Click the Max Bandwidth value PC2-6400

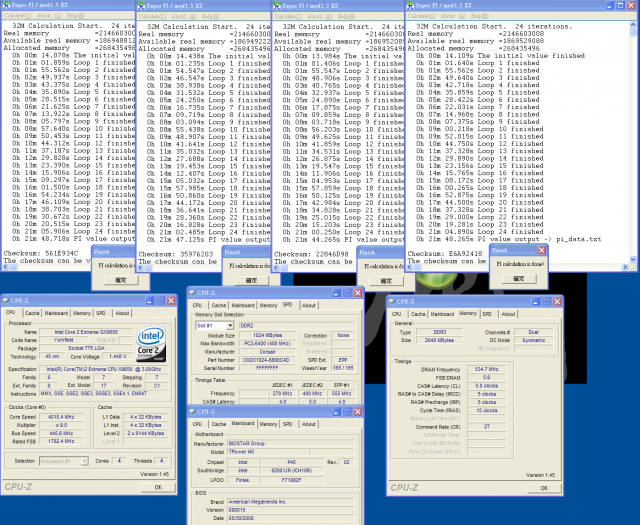click(268, 343)
